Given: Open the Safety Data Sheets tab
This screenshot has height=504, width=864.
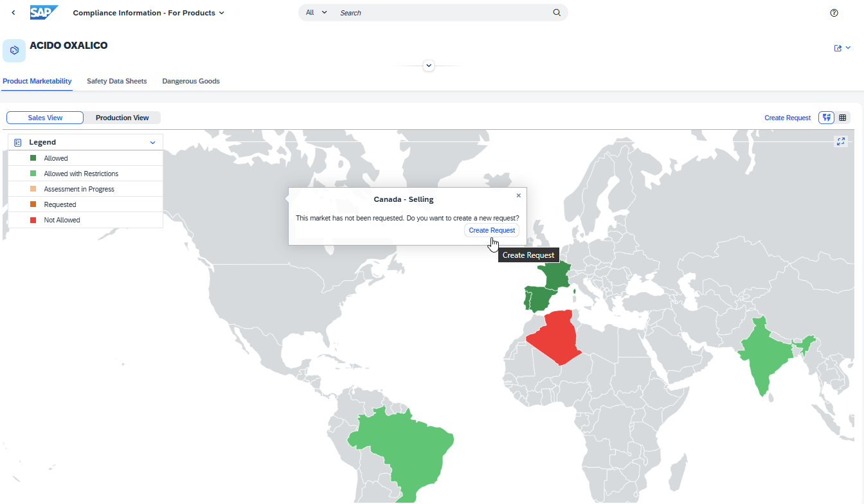Looking at the screenshot, I should [x=116, y=81].
